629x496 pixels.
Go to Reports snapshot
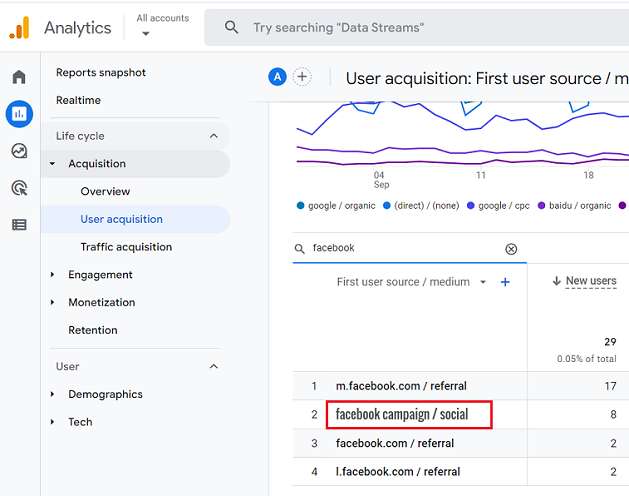pos(101,73)
